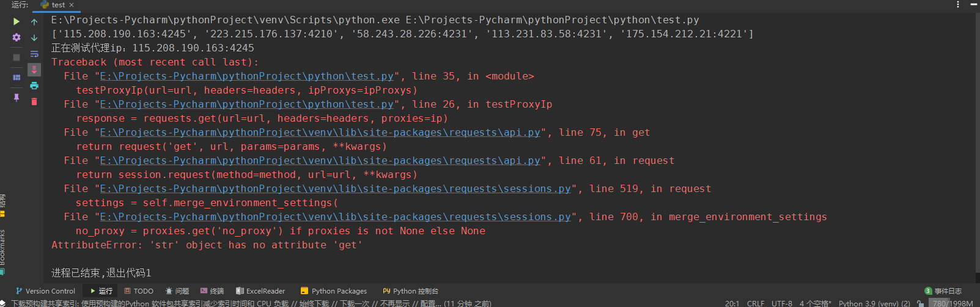The image size is (980, 307).
Task: Change indent setting 4 个空格
Action: click(815, 303)
